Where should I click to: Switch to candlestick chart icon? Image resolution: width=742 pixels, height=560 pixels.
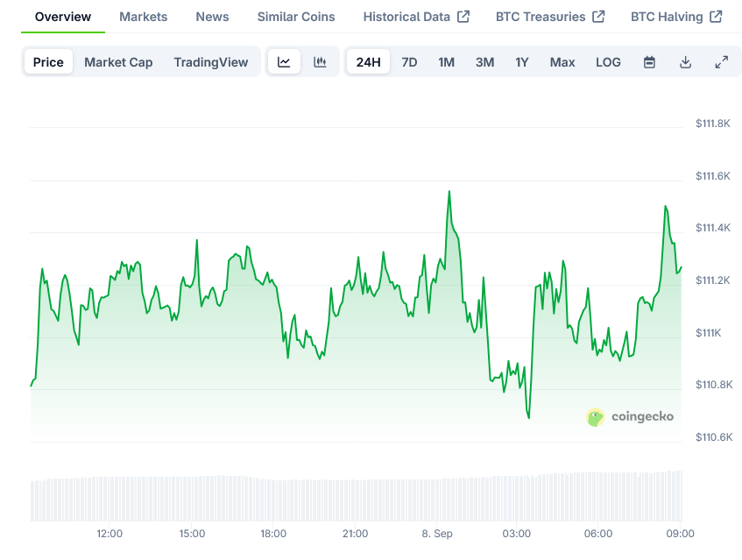[320, 62]
